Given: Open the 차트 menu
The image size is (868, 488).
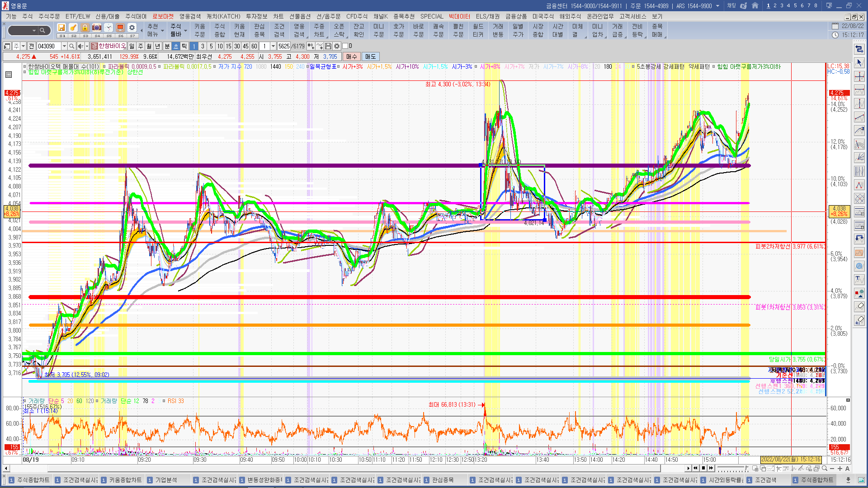Looking at the screenshot, I should [278, 16].
